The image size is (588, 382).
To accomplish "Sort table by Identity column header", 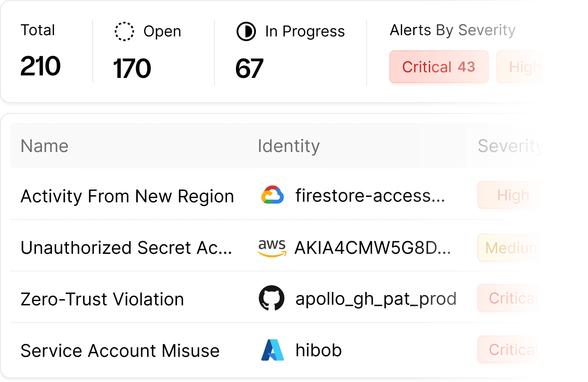I will pos(289,146).
